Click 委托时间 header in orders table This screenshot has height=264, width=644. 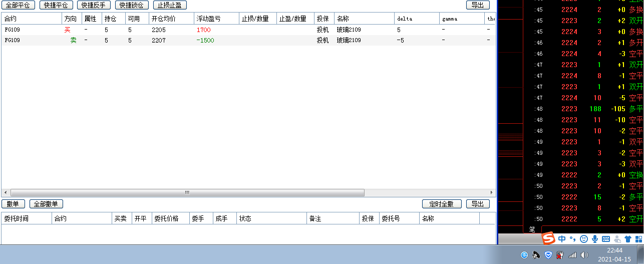click(27, 218)
